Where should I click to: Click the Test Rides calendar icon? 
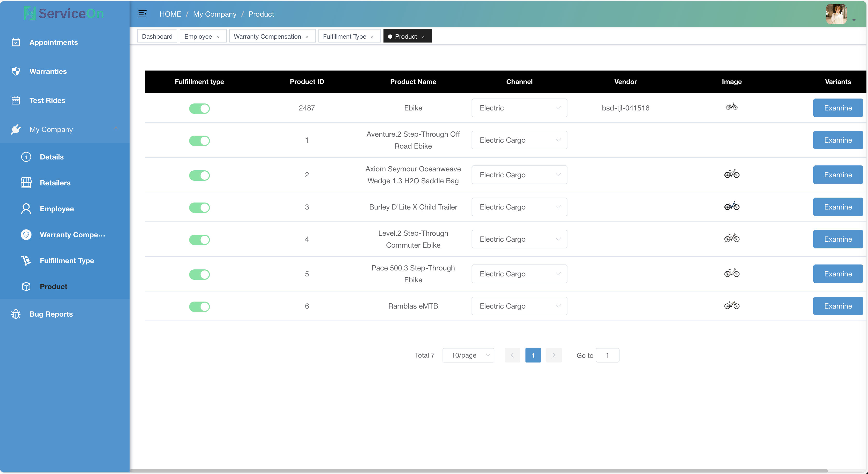(16, 100)
